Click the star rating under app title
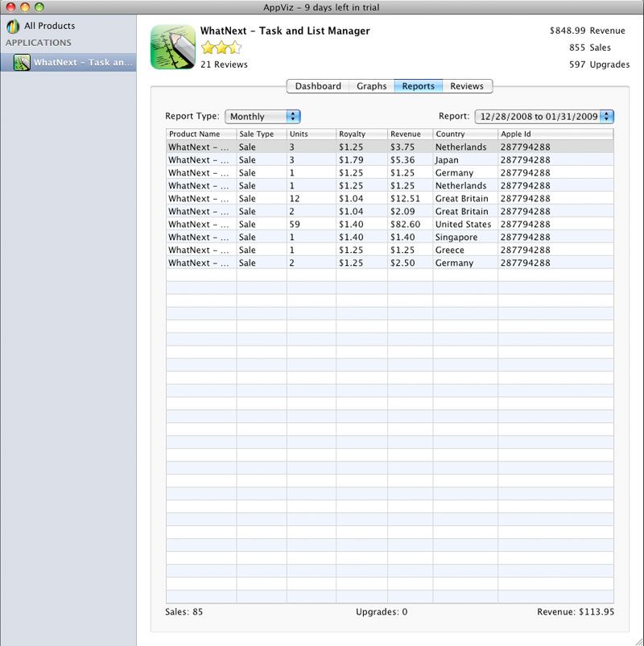Viewport: 644px width, 646px height. point(221,48)
